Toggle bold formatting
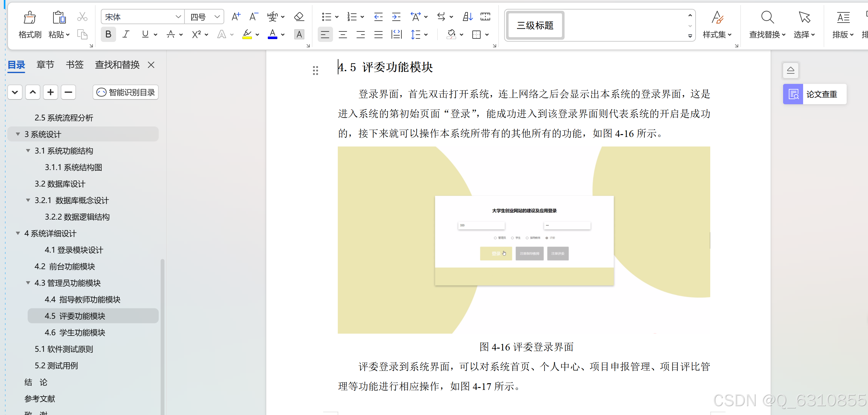 click(x=108, y=34)
